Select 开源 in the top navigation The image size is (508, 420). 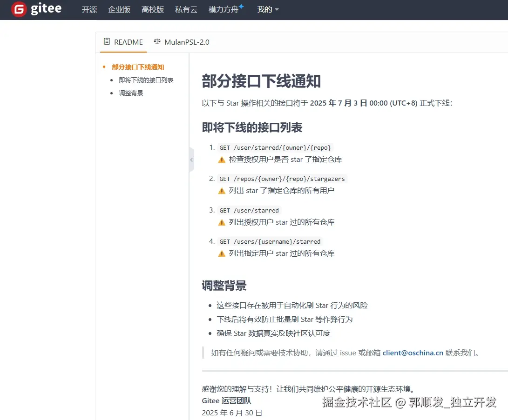[x=88, y=9]
